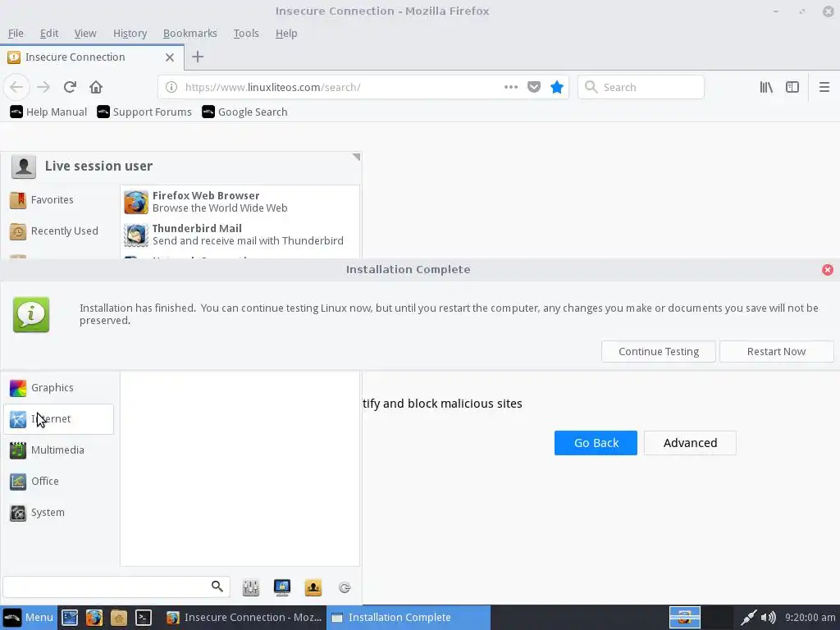Click Log Out icon in menu
The image size is (840, 630).
click(x=345, y=587)
